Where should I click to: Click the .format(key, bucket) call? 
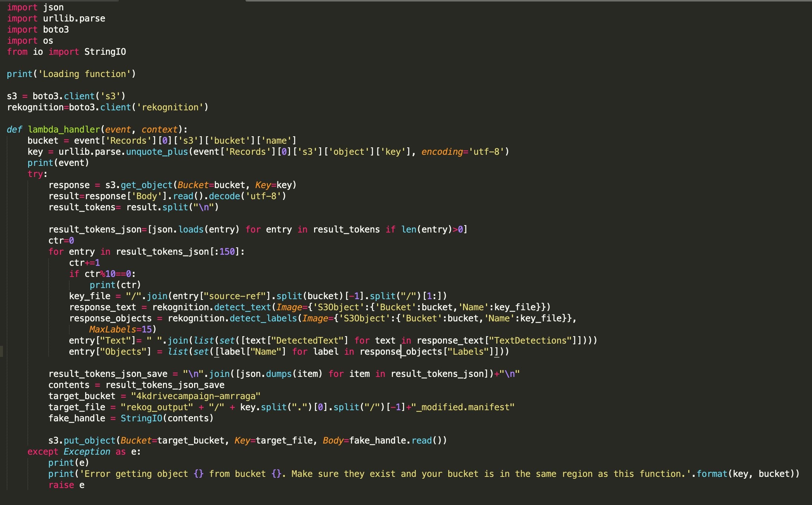(x=745, y=474)
